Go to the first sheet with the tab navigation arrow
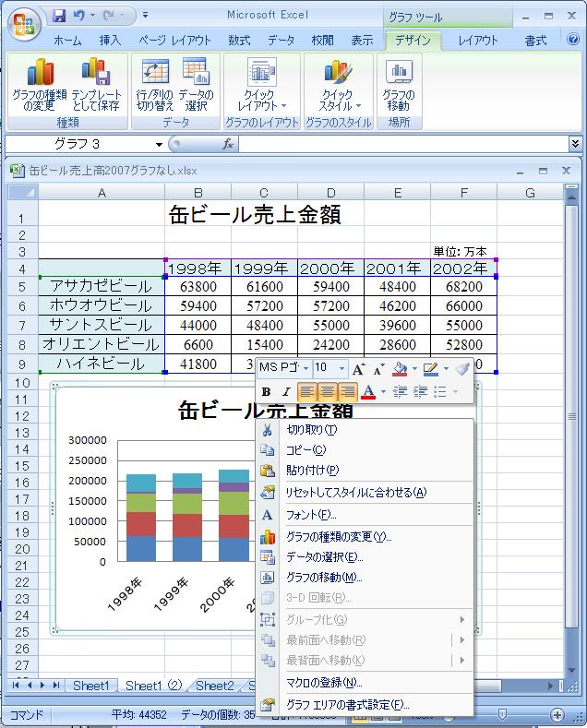This screenshot has width=587, height=728. click(16, 686)
